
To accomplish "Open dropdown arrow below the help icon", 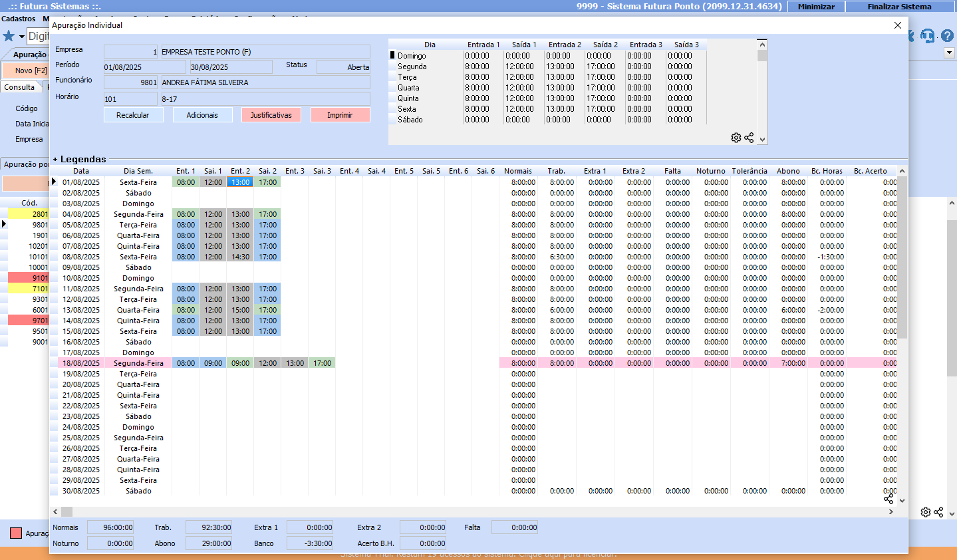I will tap(949, 53).
